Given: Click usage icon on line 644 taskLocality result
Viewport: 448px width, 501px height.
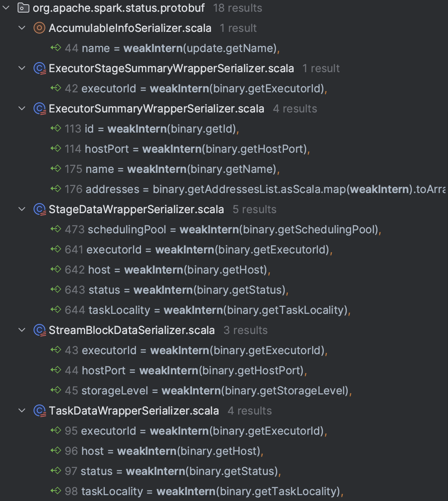Looking at the screenshot, I should [x=55, y=309].
